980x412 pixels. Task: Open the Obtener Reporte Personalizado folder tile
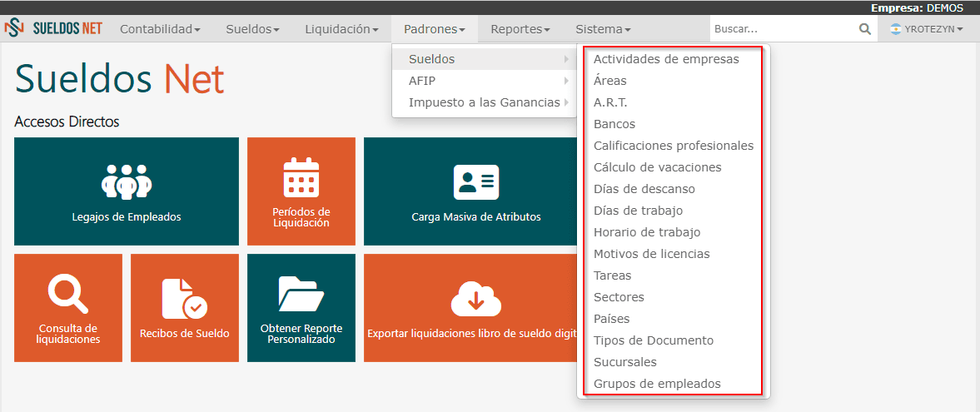301,308
